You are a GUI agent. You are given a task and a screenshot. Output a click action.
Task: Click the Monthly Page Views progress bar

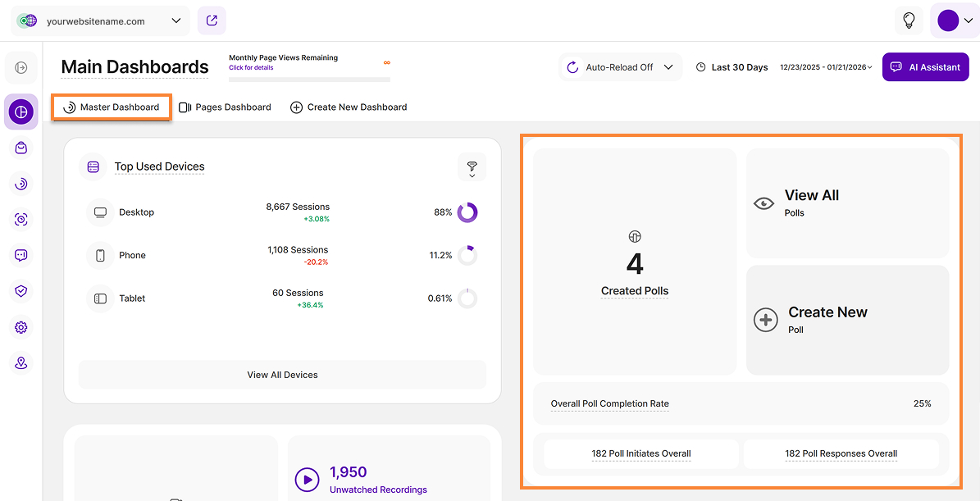click(x=309, y=80)
